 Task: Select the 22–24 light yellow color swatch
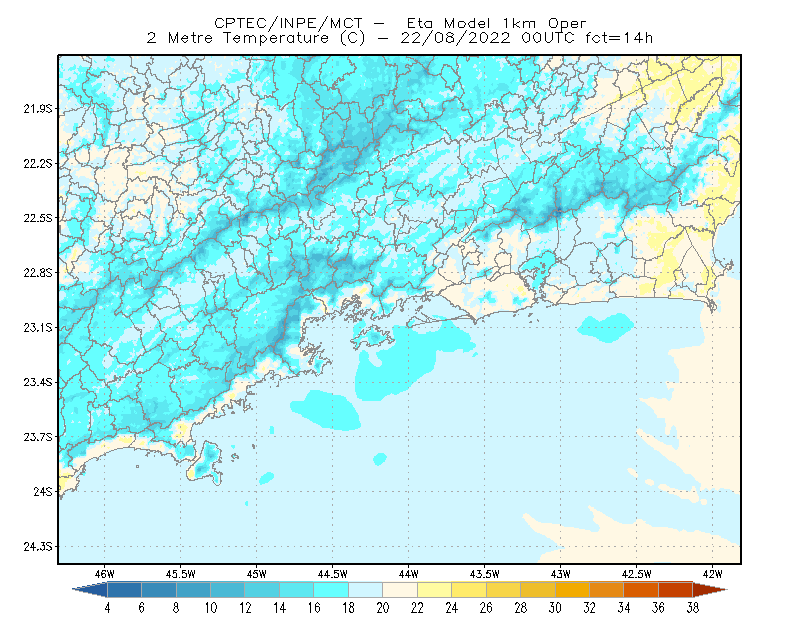(434, 590)
